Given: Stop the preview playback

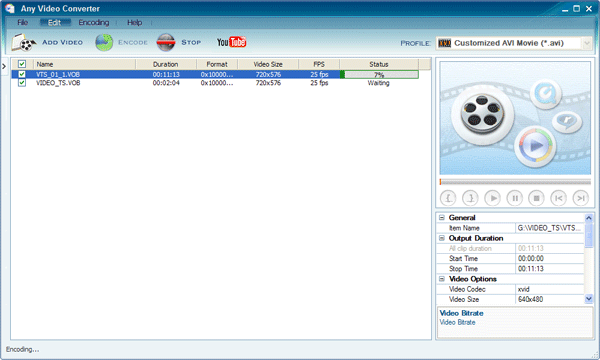Looking at the screenshot, I should [536, 198].
